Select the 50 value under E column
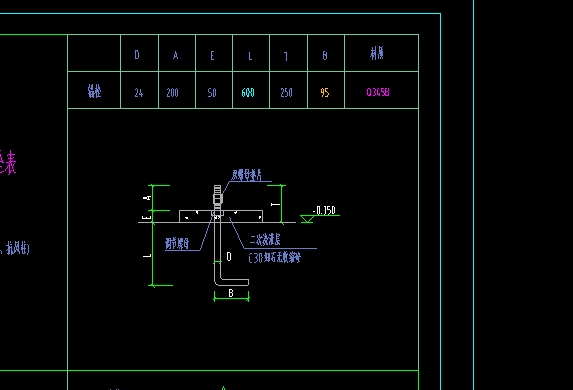 click(212, 93)
